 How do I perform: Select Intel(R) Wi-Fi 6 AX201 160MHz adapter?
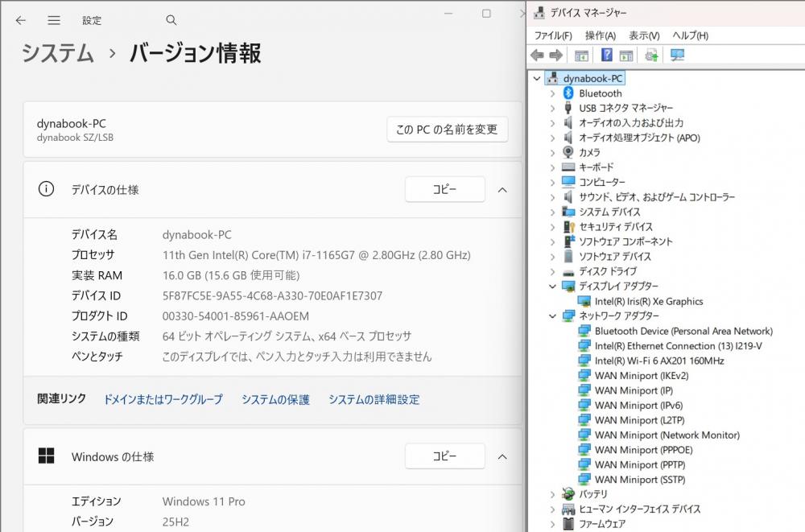point(658,361)
